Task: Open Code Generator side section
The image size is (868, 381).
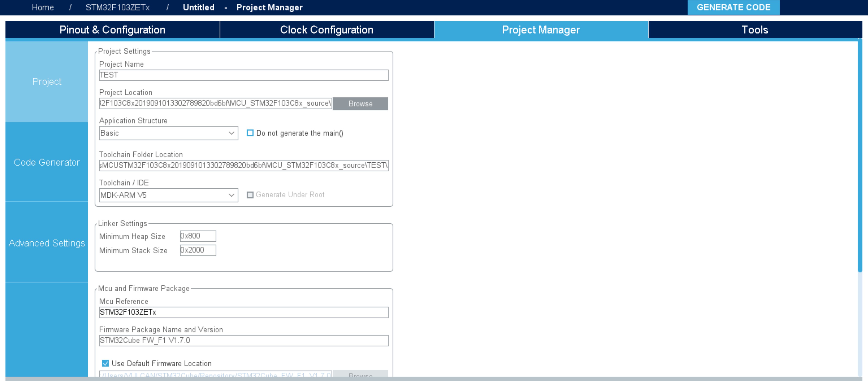Action: 47,162
